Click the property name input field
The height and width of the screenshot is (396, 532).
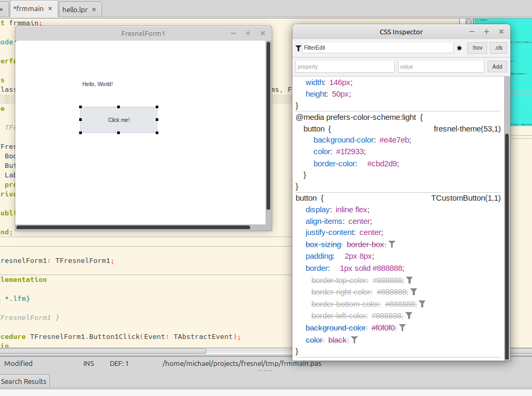pos(345,67)
